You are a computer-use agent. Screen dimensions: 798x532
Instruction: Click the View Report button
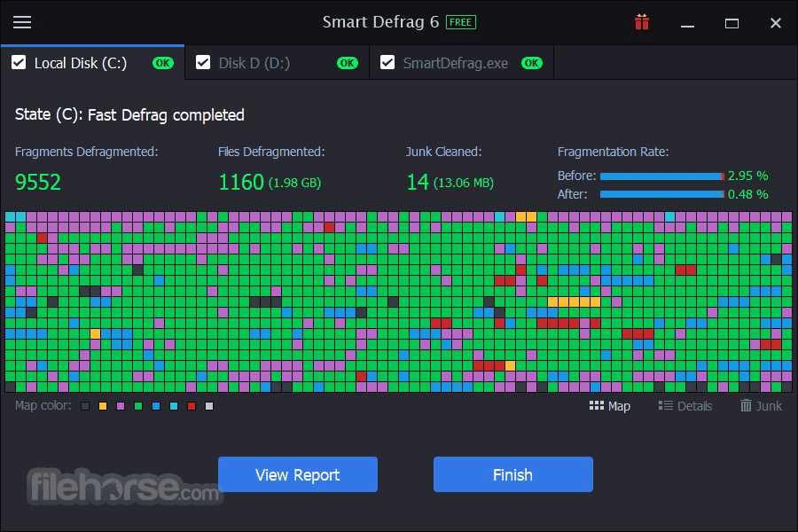[x=297, y=474]
